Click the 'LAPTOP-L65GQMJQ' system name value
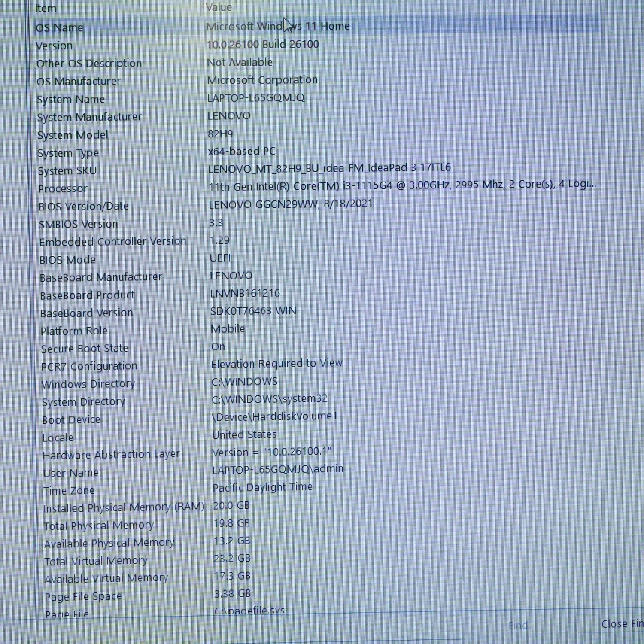The image size is (644, 644). [x=256, y=98]
